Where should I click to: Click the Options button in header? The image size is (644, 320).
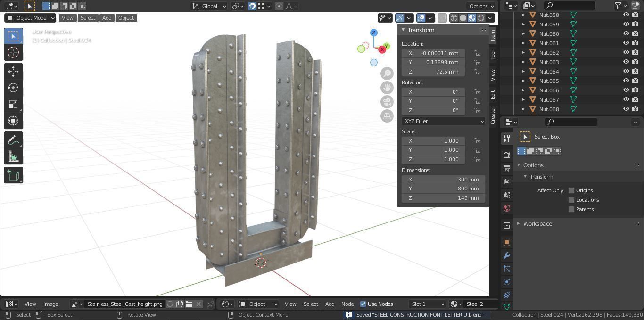(481, 6)
